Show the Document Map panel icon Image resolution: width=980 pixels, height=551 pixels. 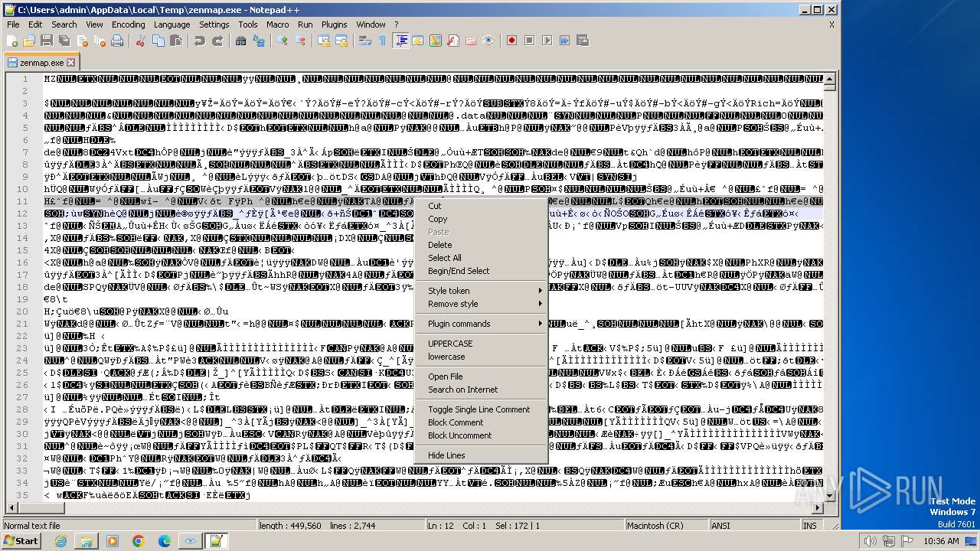436,41
